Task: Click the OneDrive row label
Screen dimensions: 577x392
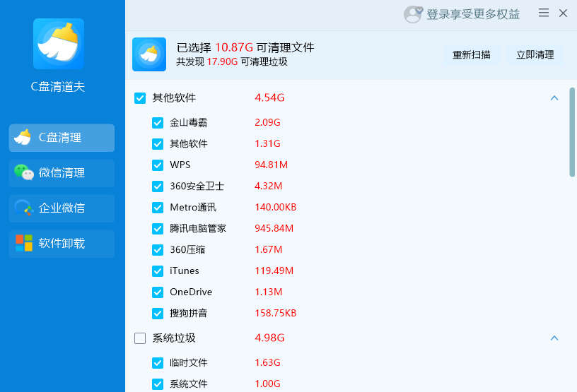Action: (191, 292)
